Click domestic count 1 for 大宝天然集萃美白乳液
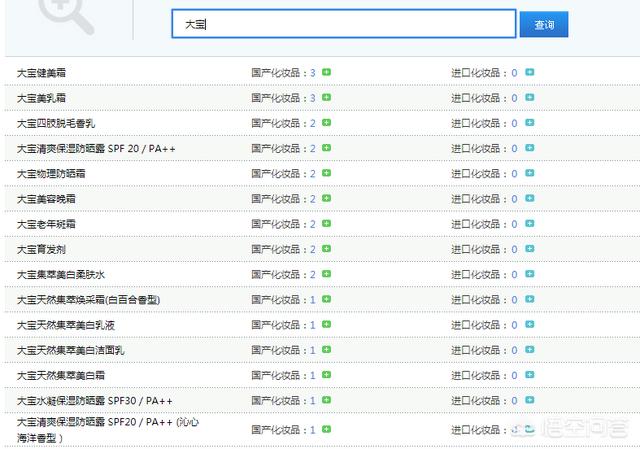This screenshot has height=449, width=640. [x=313, y=325]
